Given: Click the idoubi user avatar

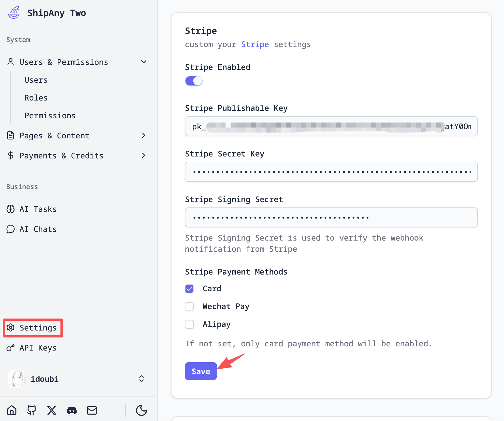Looking at the screenshot, I should point(17,379).
